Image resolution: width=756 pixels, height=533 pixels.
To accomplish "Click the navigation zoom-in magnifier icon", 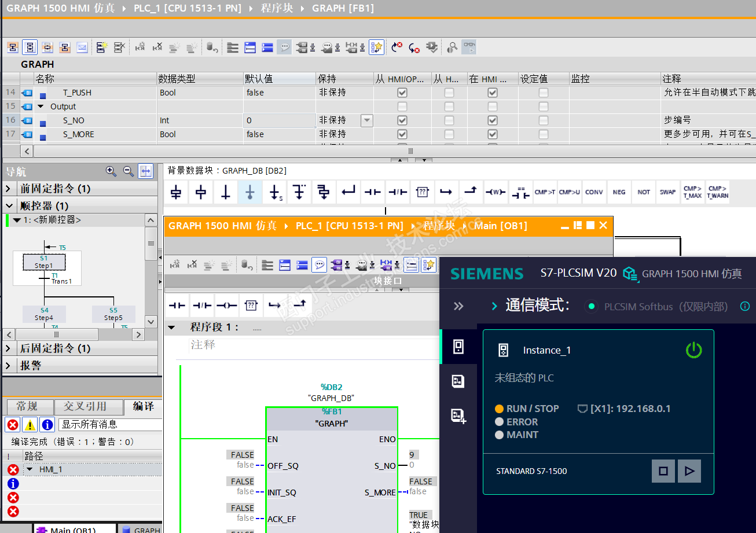I will click(111, 171).
